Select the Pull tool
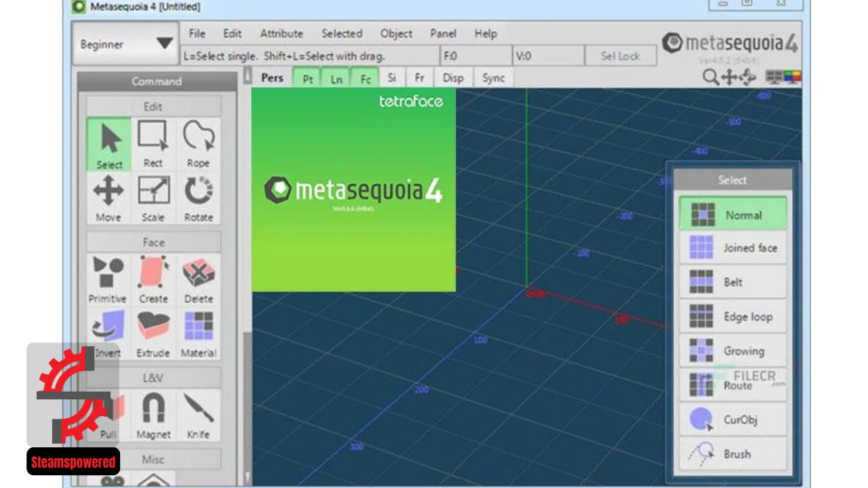Screen dimensions: 868x488 point(108,415)
